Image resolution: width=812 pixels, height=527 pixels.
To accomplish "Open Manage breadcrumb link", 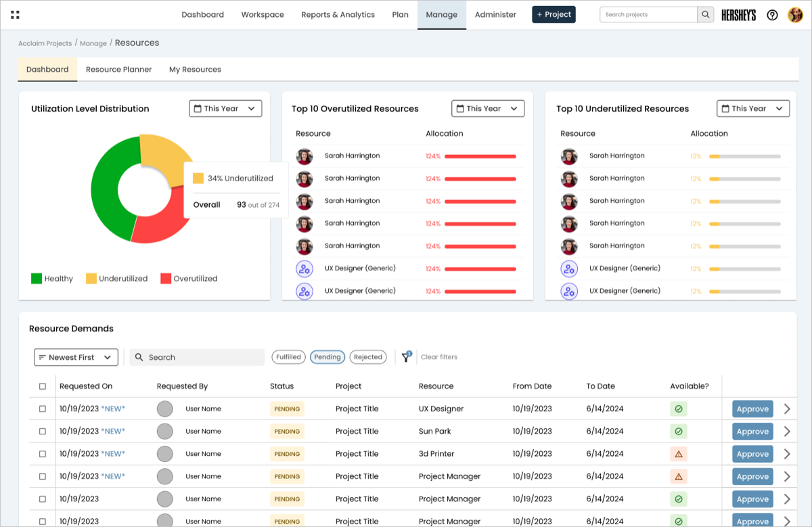I will point(93,43).
